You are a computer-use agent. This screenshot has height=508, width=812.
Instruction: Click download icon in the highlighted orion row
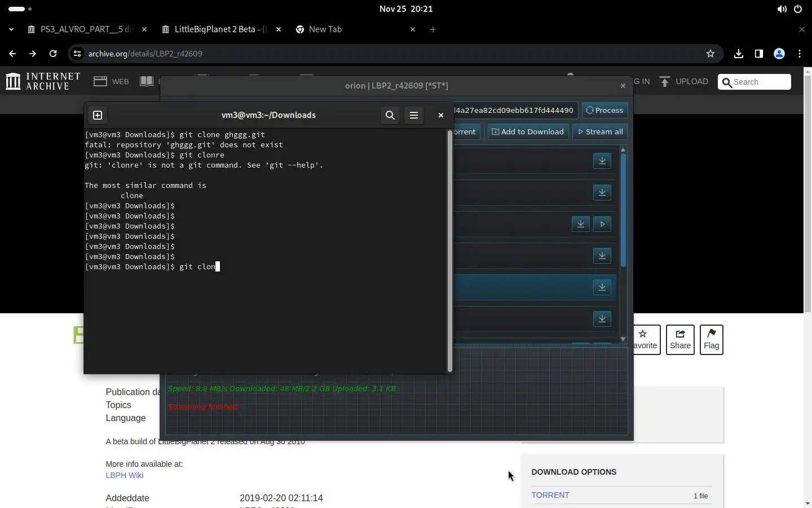point(602,287)
